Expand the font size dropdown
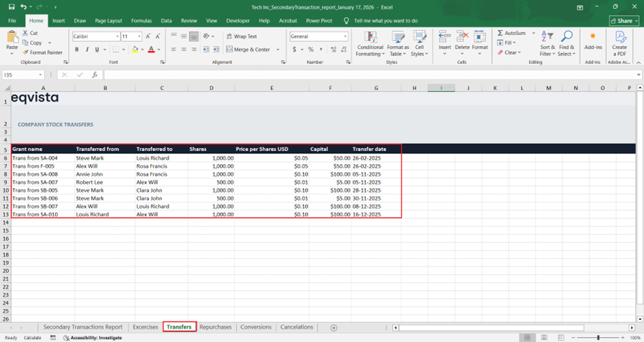Image resolution: width=644 pixels, height=342 pixels. coord(141,36)
